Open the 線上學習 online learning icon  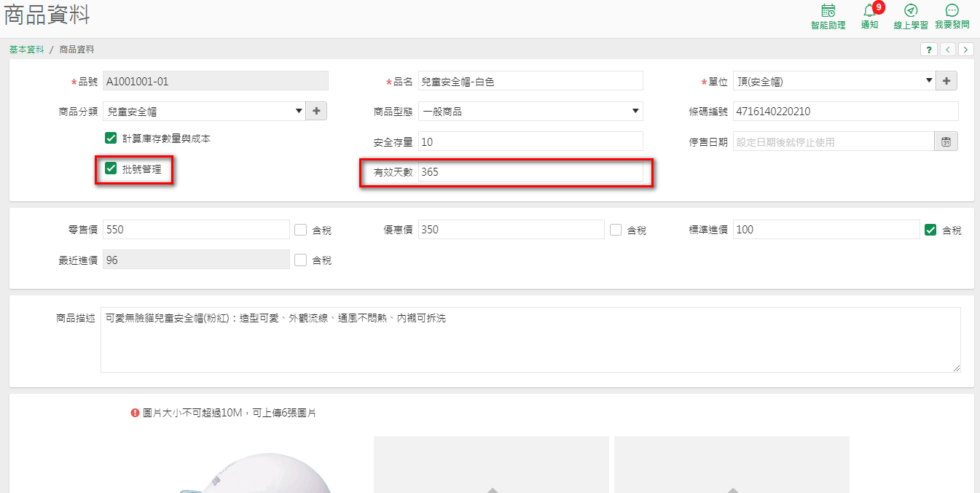pyautogui.click(x=911, y=16)
